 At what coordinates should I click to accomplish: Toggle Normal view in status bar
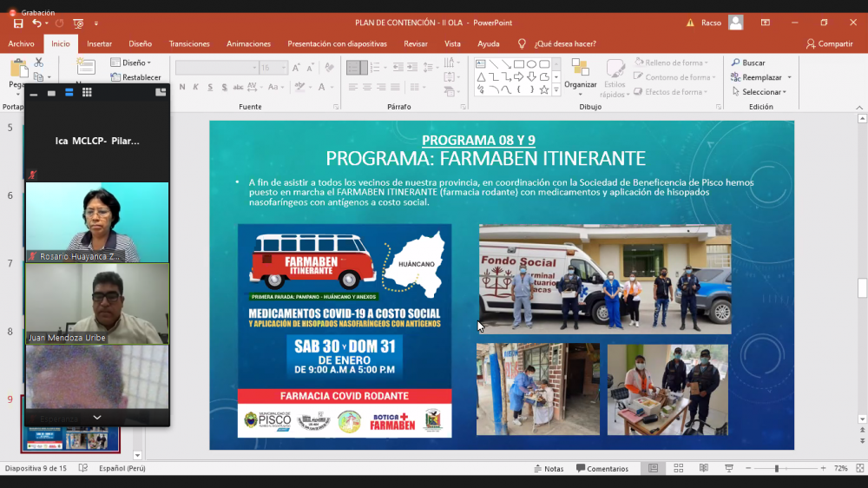point(653,469)
